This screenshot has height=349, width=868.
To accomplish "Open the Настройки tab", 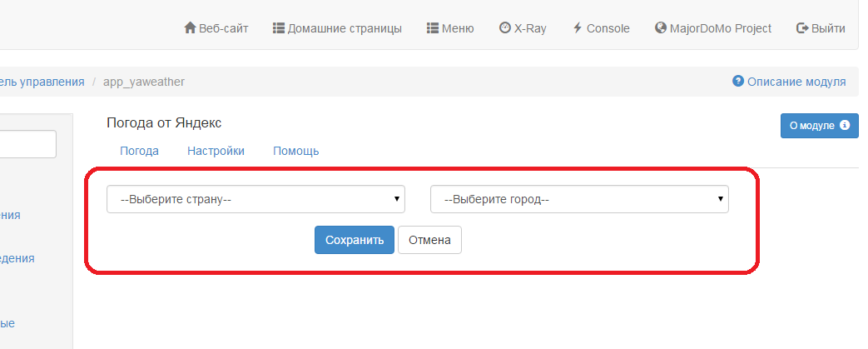I will tap(216, 151).
